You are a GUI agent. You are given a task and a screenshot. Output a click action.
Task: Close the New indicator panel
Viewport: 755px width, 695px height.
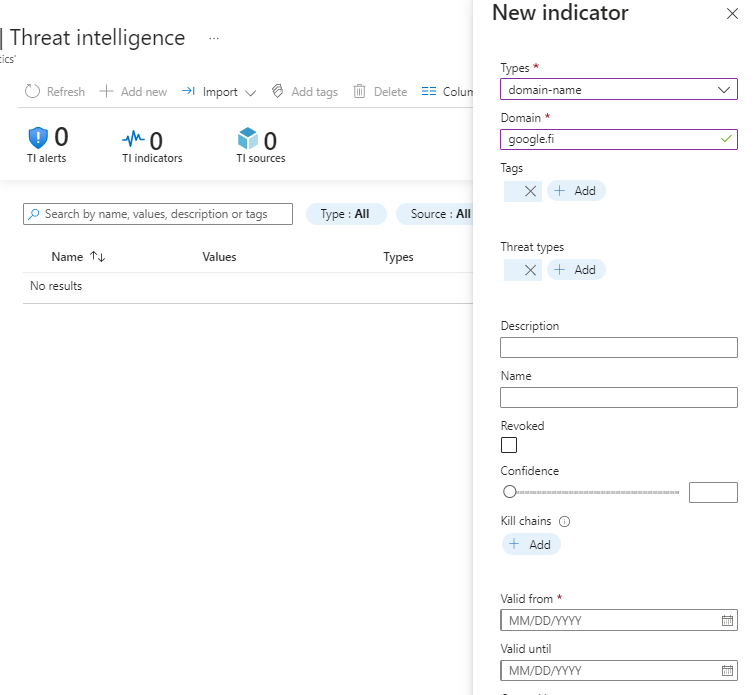[x=731, y=15]
